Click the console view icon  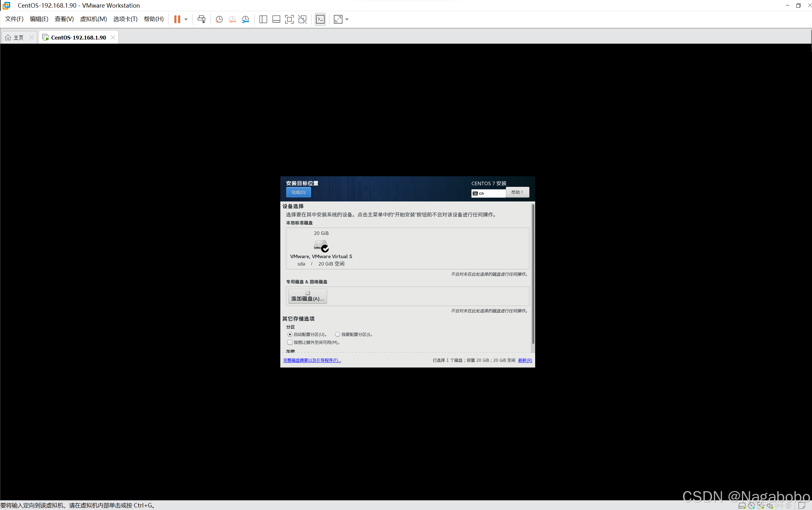point(320,19)
